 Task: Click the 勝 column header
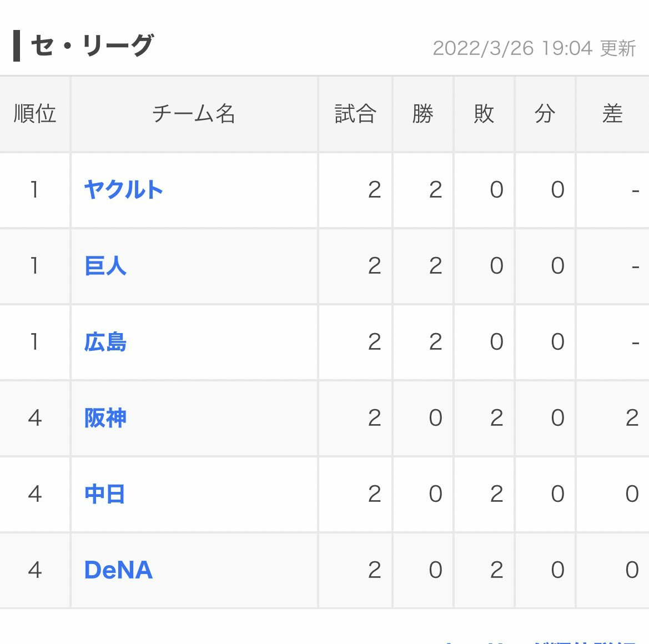point(423,114)
